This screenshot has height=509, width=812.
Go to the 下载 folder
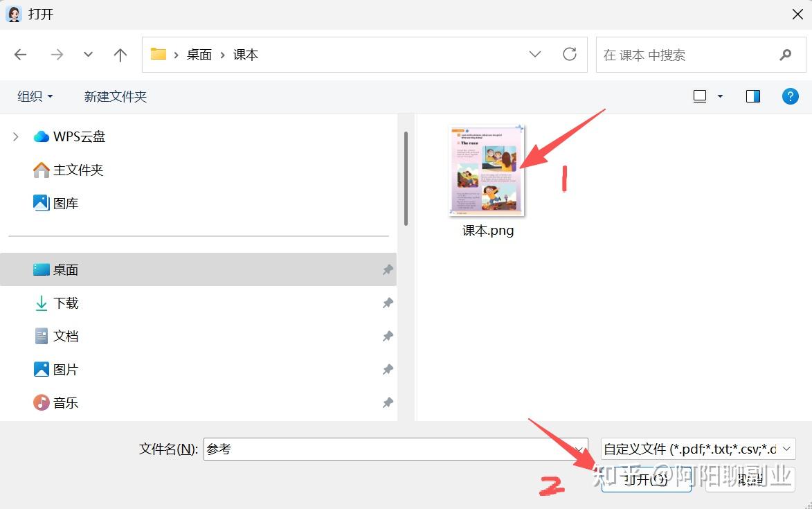pos(65,303)
